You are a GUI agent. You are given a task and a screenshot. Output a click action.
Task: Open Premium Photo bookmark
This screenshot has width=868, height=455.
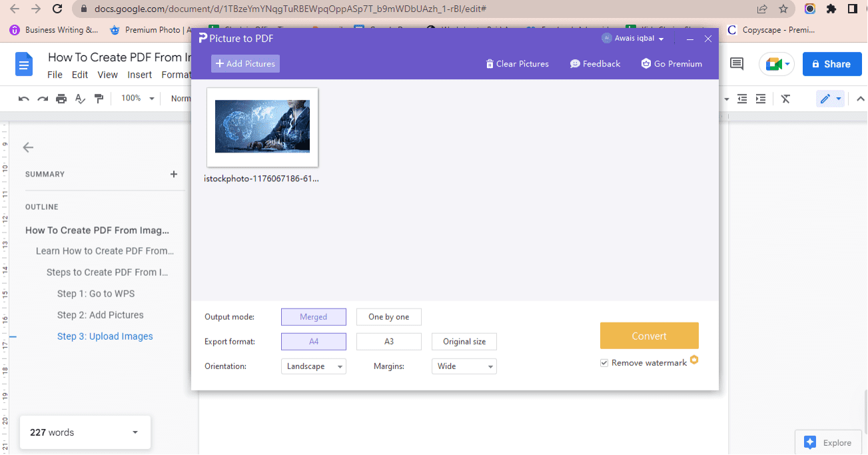(x=150, y=30)
